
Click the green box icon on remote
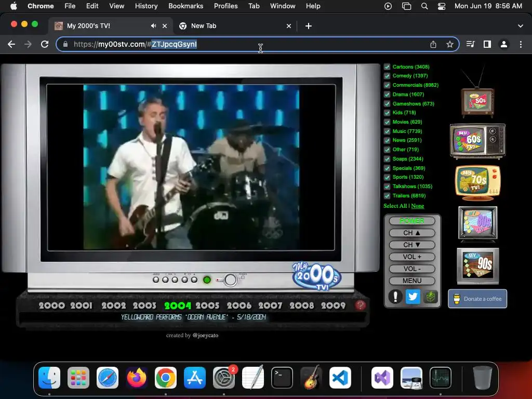430,297
